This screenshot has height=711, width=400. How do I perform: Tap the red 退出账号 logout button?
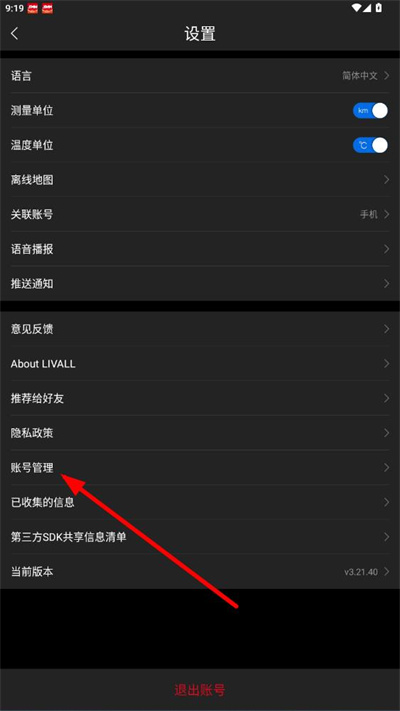pyautogui.click(x=200, y=690)
